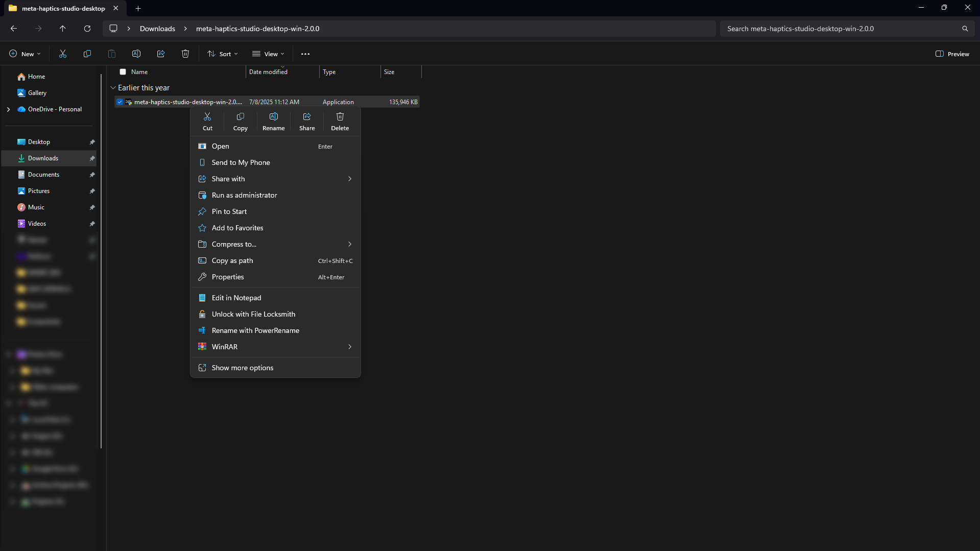Image resolution: width=980 pixels, height=551 pixels.
Task: Click the toolbar Delete trash icon
Action: [x=185, y=54]
